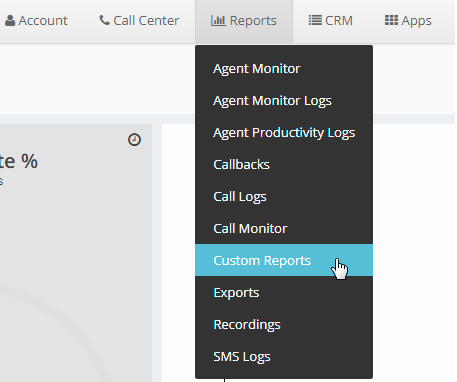The width and height of the screenshot is (457, 382).
Task: Open the Account menu
Action: tap(36, 21)
